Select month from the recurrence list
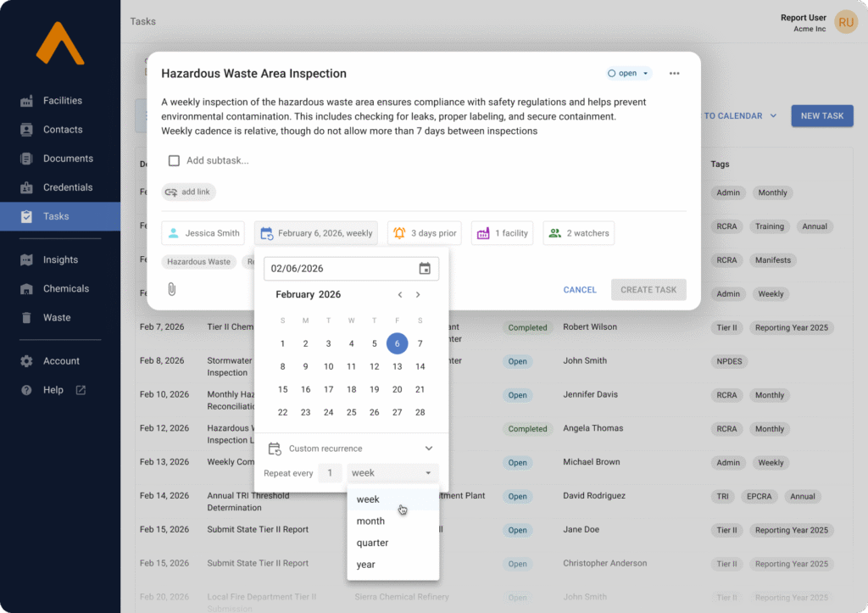This screenshot has width=868, height=613. click(x=371, y=521)
